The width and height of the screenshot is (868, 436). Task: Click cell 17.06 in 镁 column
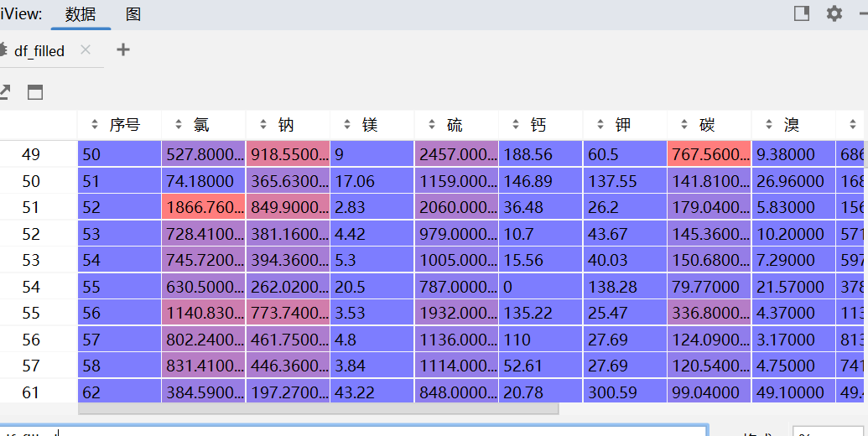(x=372, y=181)
